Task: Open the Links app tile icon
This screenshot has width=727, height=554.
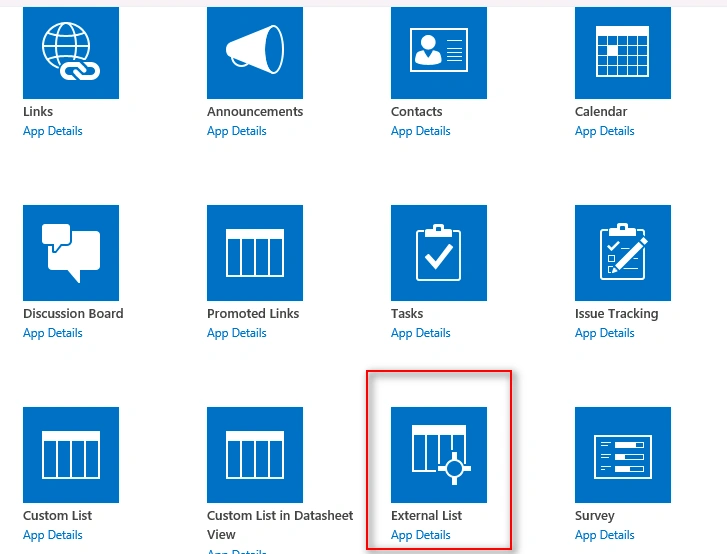Action: point(71,53)
